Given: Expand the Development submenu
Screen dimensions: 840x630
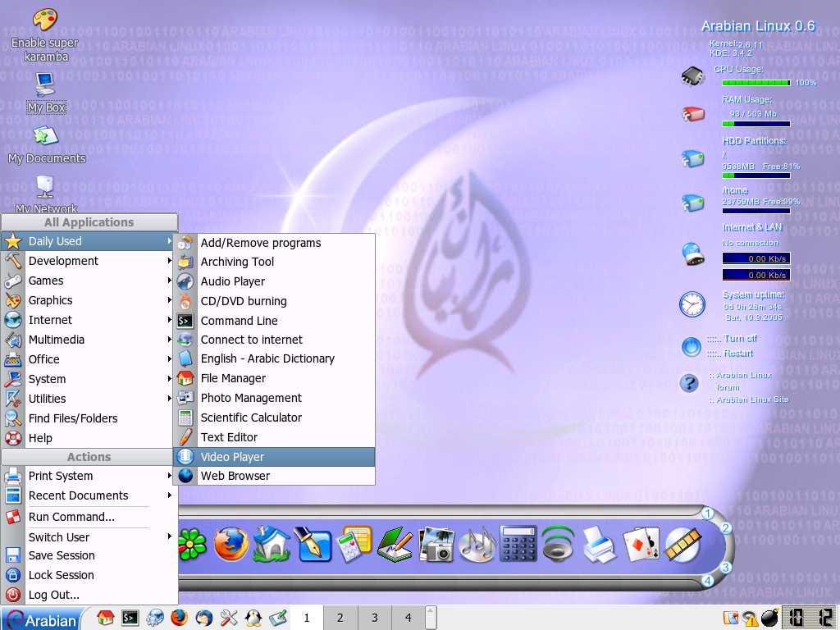Looking at the screenshot, I should point(89,261).
